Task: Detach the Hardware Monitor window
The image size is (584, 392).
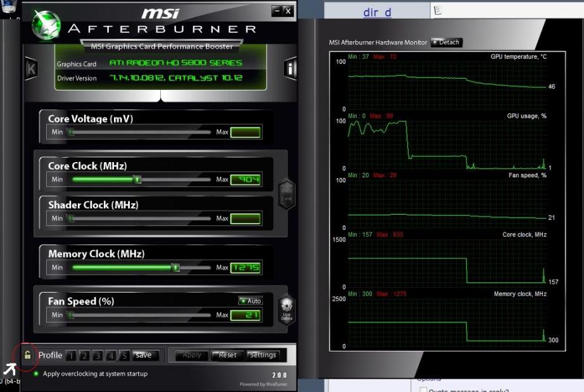Action: tap(446, 42)
